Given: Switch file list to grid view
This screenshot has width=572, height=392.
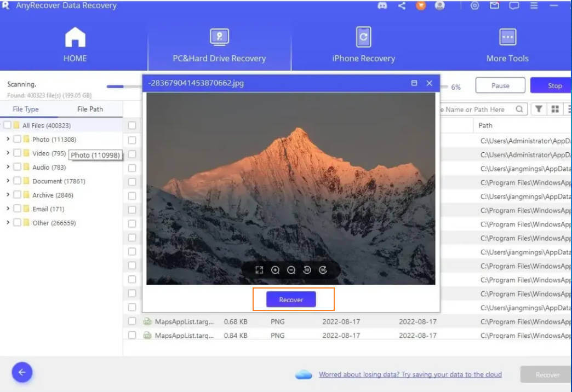Looking at the screenshot, I should tap(555, 109).
